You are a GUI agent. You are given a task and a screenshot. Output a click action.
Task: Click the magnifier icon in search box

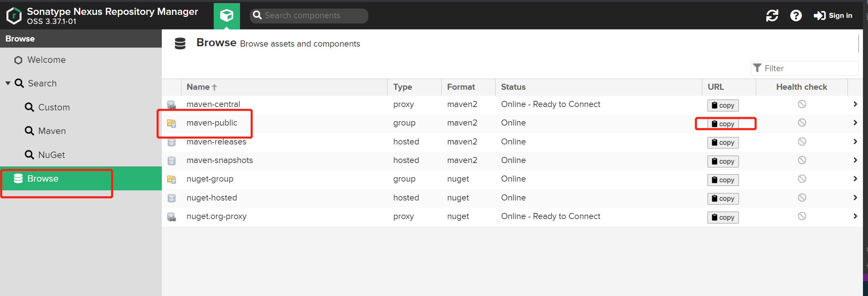257,15
